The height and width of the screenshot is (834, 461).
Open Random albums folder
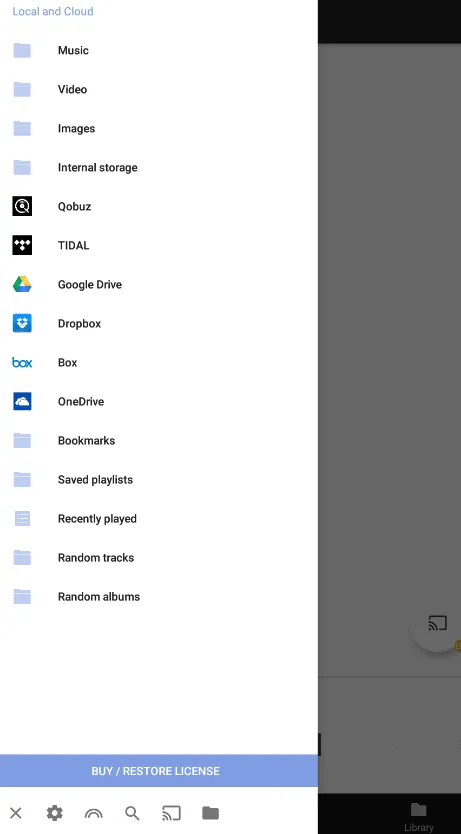(159, 597)
